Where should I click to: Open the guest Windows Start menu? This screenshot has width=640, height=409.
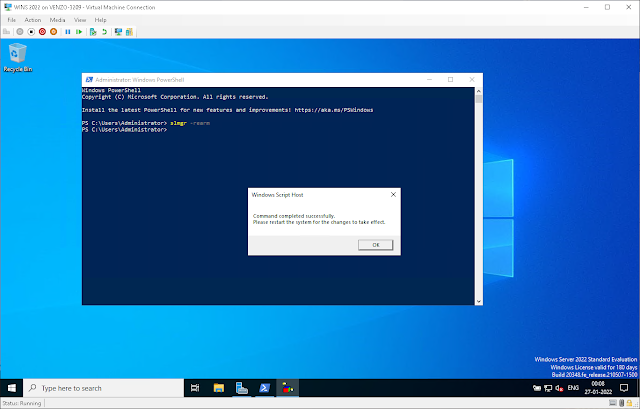tap(11, 388)
